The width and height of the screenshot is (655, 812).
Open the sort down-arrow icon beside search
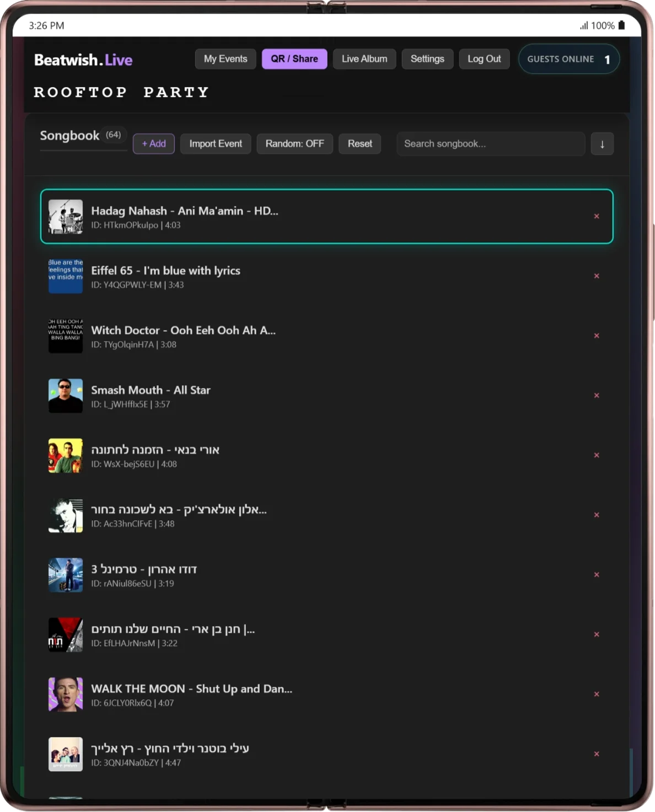point(602,143)
